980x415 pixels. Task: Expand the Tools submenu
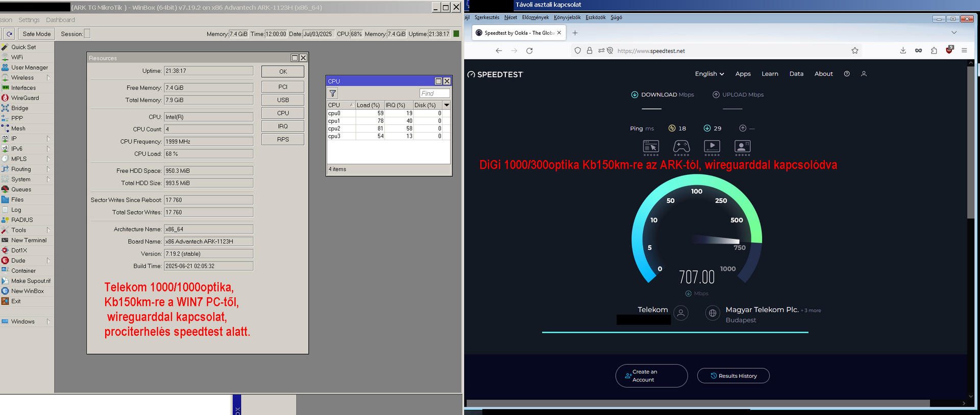point(48,230)
